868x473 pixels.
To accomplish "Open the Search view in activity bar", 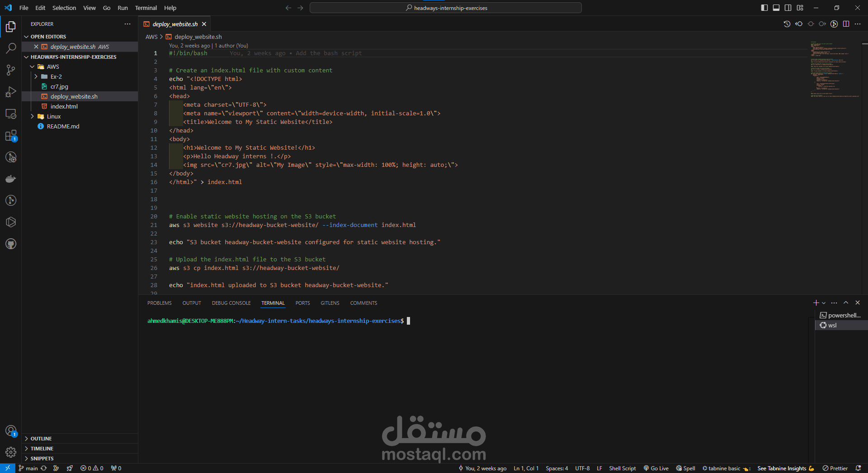I will click(11, 48).
